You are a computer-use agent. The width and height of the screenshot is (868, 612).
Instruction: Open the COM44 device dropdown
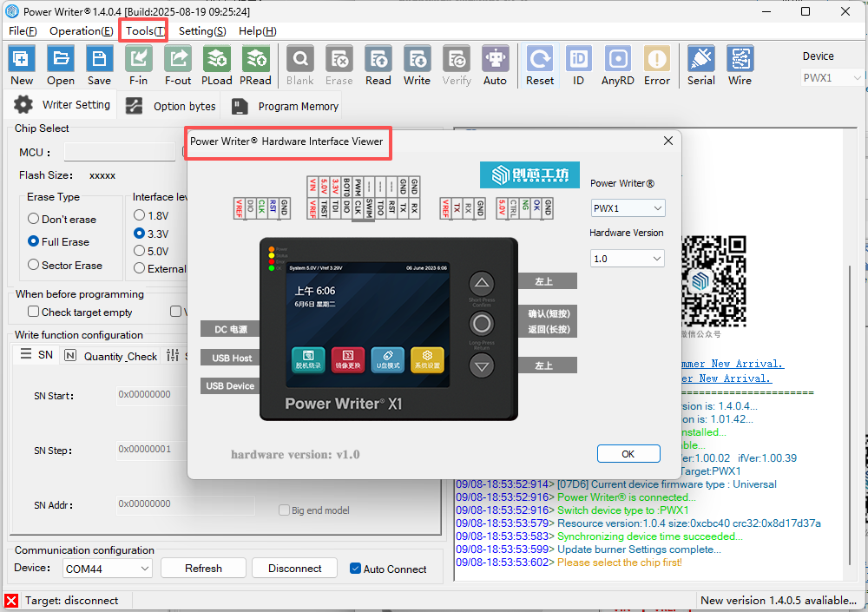click(x=108, y=569)
